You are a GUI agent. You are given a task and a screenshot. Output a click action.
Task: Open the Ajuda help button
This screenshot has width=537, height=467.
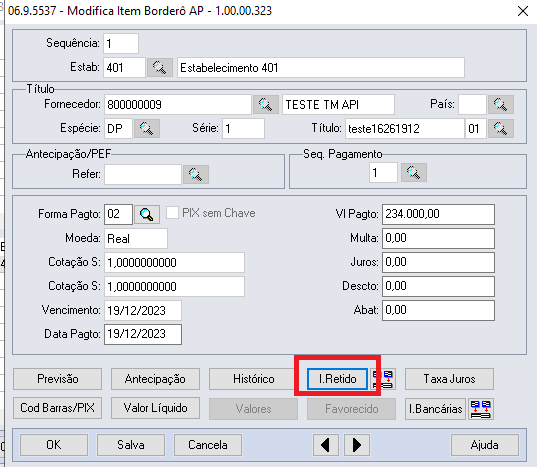(485, 445)
